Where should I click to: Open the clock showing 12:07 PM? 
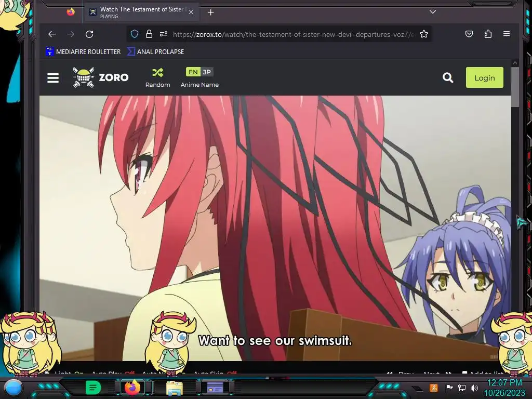point(504,388)
